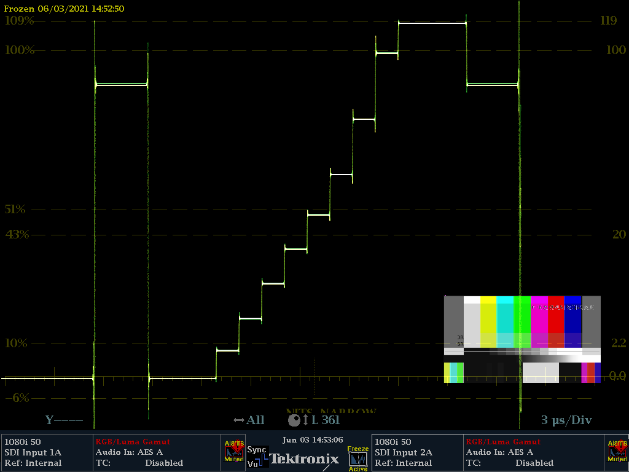Click the horizontal All sweep label

pos(249,420)
